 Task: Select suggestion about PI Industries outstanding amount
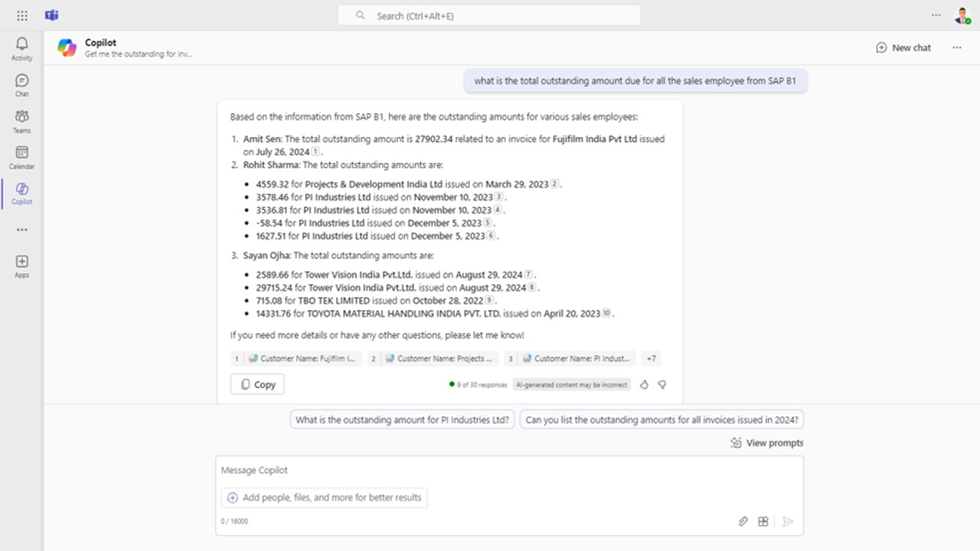tap(402, 420)
